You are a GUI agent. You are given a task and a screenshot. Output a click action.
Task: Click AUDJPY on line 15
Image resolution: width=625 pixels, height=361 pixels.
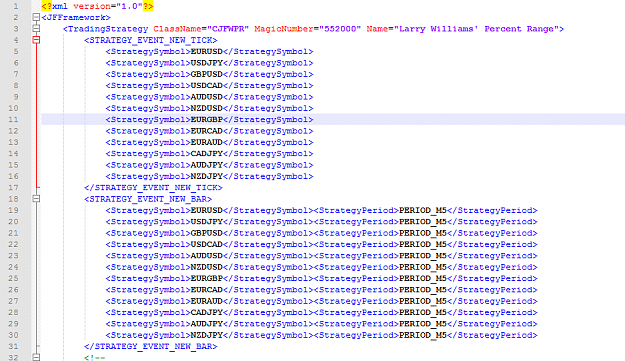[x=206, y=165]
